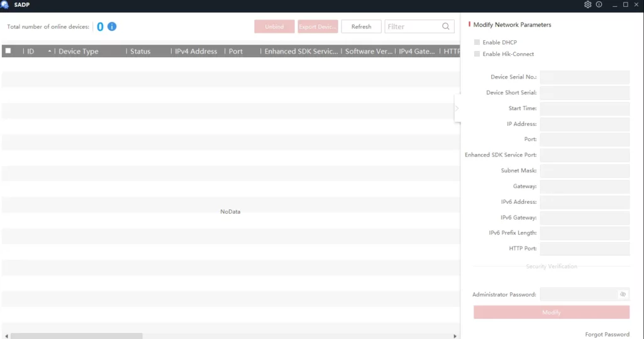Click the SADP app logo icon
This screenshot has width=644, height=339.
click(4, 5)
